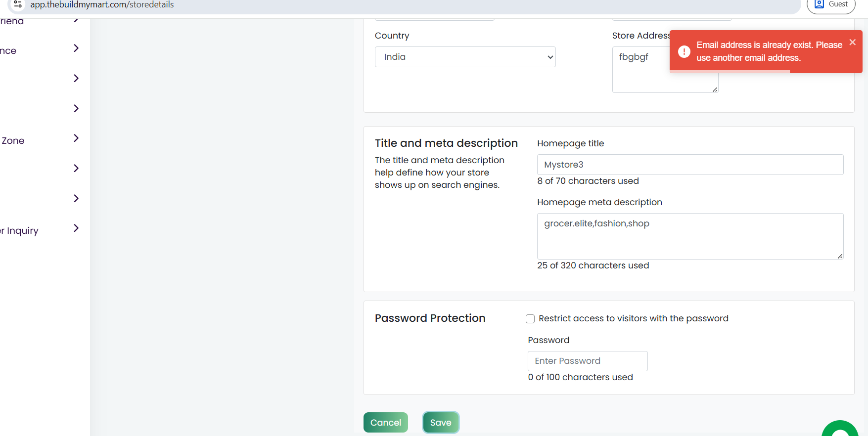Open the Country dropdown showing India
868x436 pixels.
click(x=465, y=57)
